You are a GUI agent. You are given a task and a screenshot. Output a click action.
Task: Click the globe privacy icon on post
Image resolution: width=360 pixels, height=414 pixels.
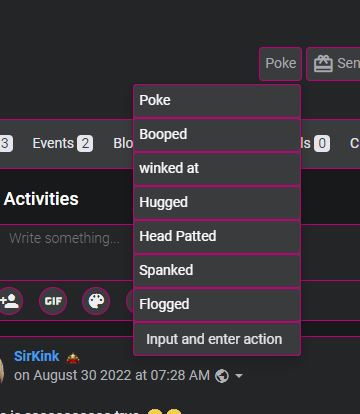[x=222, y=376]
